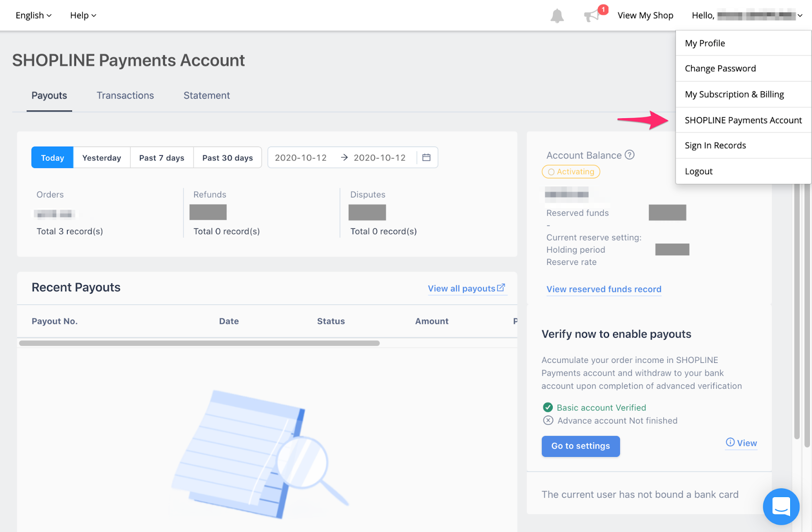Click Logout in account menu
Image resolution: width=812 pixels, height=532 pixels.
click(x=743, y=172)
